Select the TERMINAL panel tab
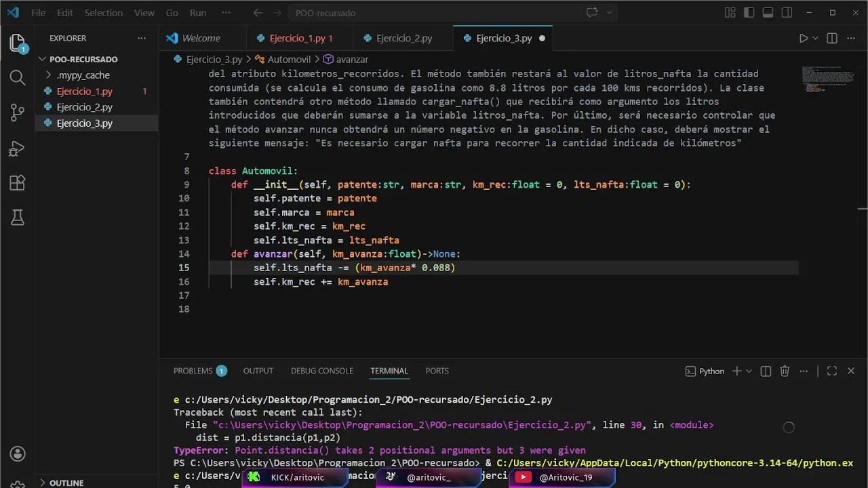 coord(389,371)
